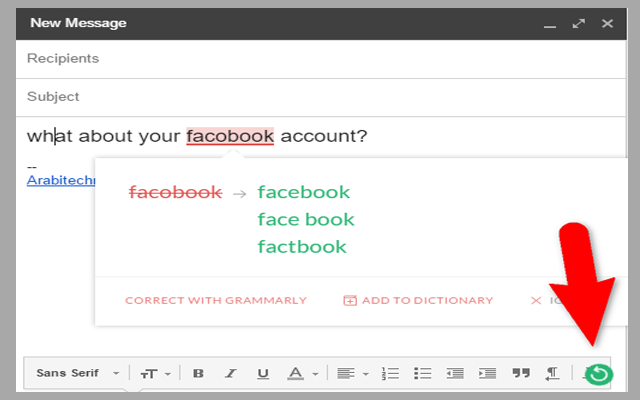Choose the 'face book' spelling suggestion

tap(306, 219)
